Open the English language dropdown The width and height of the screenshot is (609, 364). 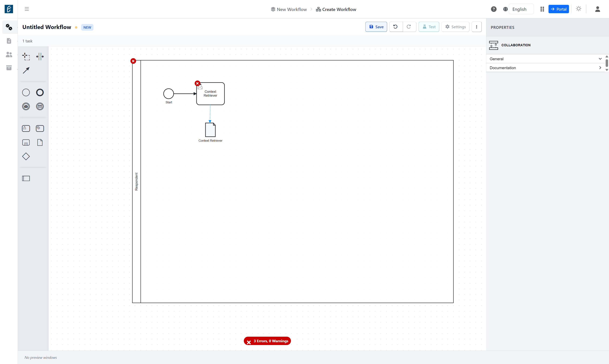[x=521, y=9]
